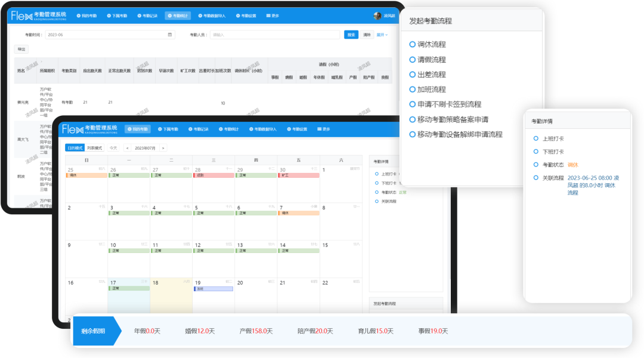Image resolution: width=644 pixels, height=358 pixels.
Task: Click the grid icon beside 更多 in front window
Action: (x=320, y=129)
